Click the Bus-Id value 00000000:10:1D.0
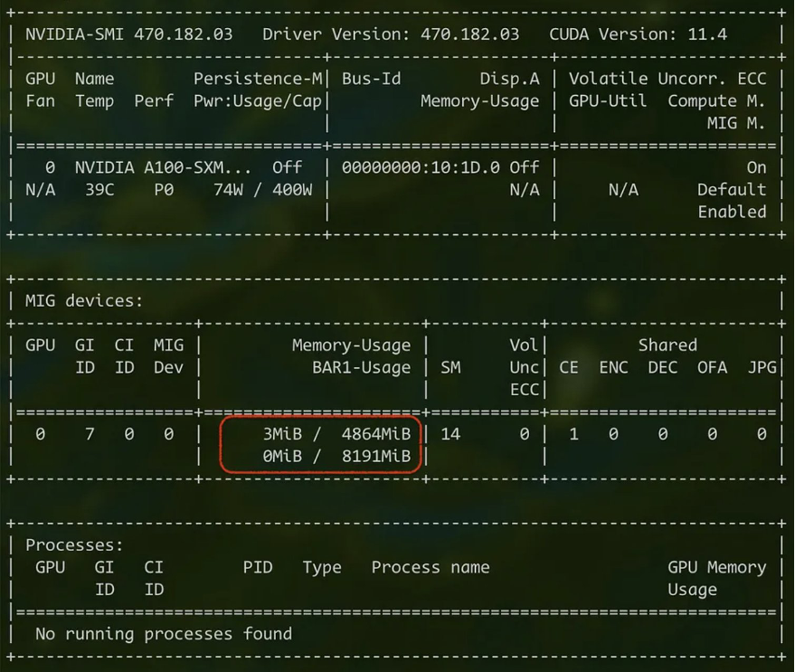This screenshot has height=672, width=795. [421, 167]
